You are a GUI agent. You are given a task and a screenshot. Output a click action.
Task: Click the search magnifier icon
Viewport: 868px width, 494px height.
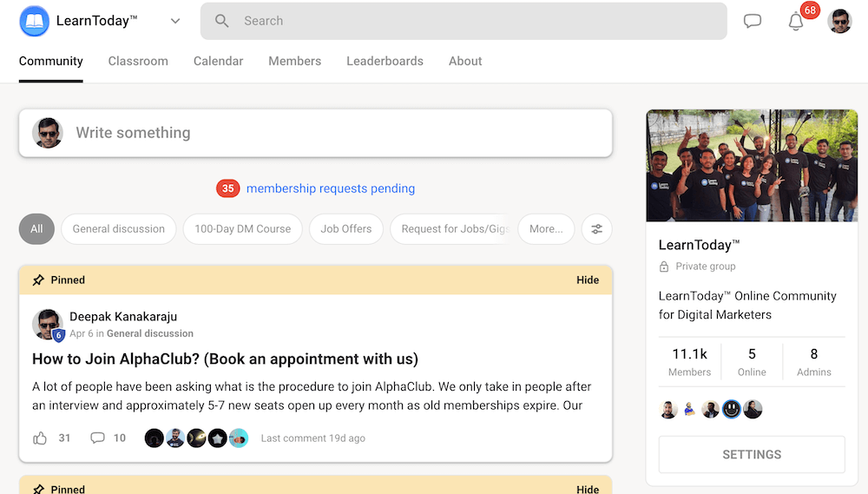point(222,21)
